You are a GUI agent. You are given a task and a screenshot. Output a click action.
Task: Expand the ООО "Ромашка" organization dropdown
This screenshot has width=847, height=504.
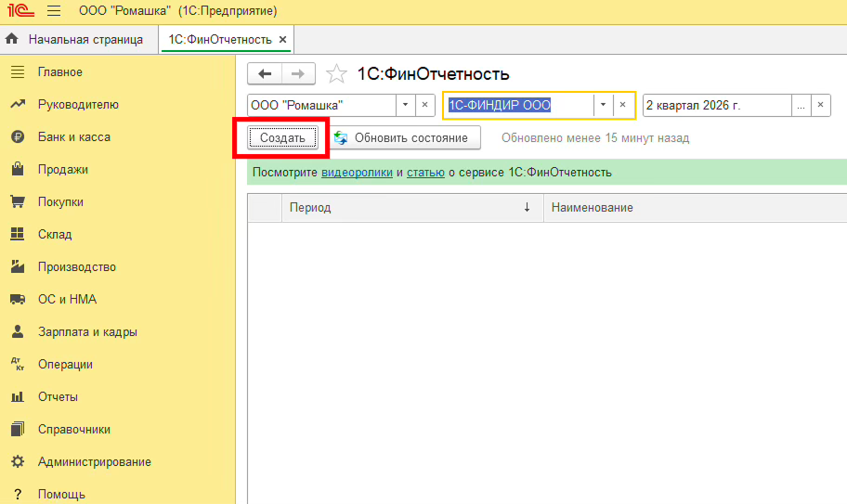pyautogui.click(x=405, y=105)
